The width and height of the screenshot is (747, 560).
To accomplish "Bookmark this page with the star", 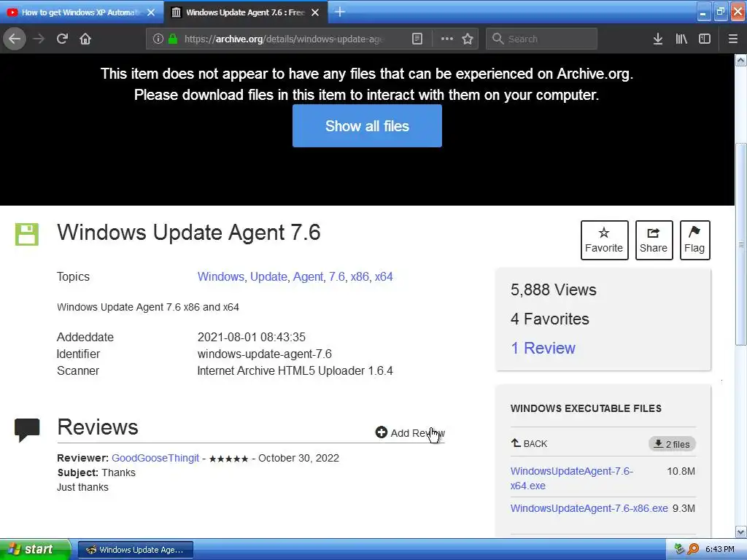I will click(x=468, y=39).
